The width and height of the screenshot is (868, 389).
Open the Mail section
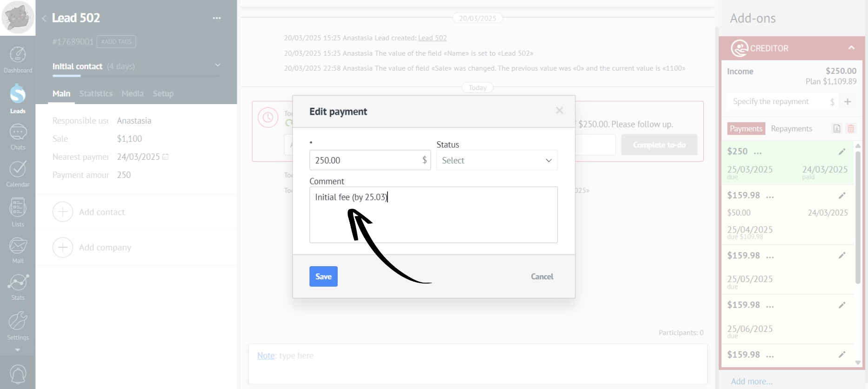tap(18, 251)
